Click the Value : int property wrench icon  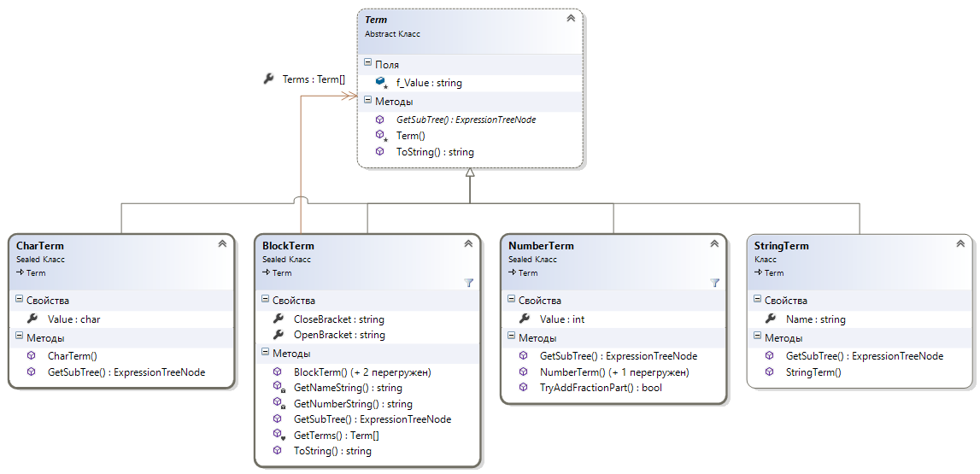[x=525, y=319]
